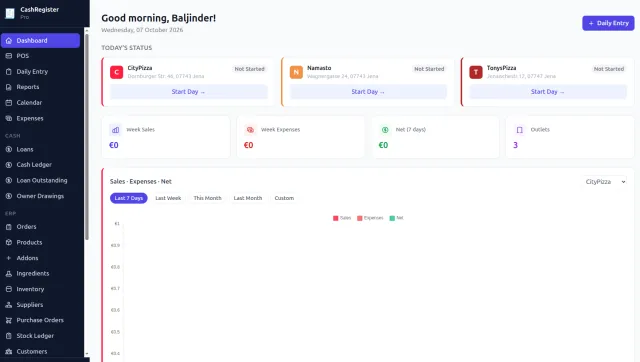This screenshot has width=640, height=362.
Task: Click the Inventory icon in sidebar
Action: 9,289
